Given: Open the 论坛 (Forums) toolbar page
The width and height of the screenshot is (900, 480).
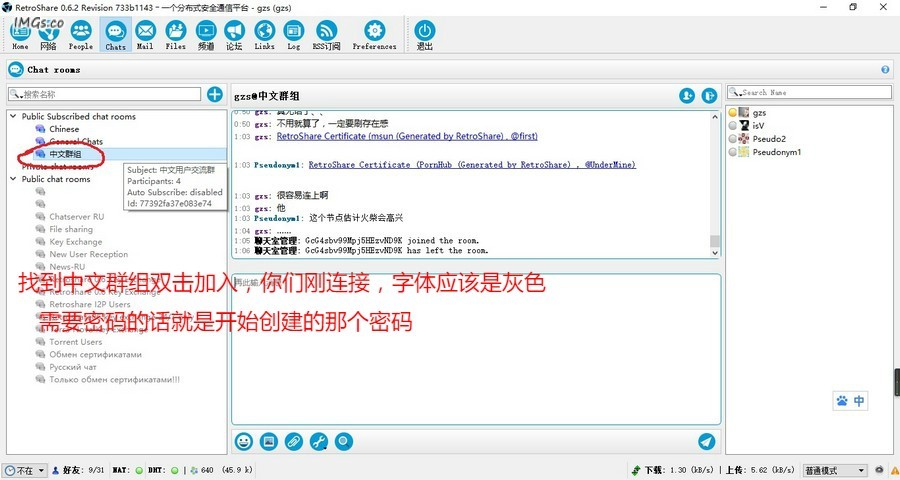Looking at the screenshot, I should [234, 35].
